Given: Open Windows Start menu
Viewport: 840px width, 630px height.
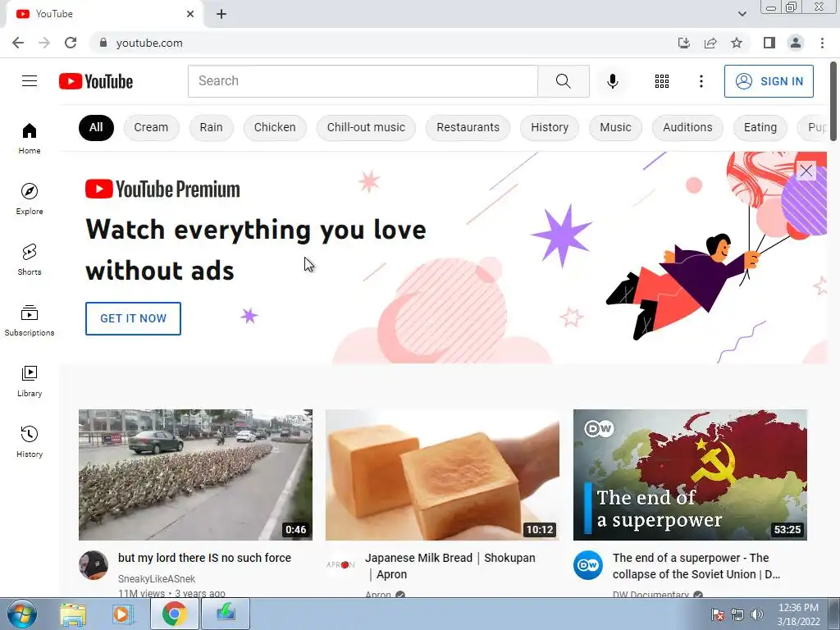Looking at the screenshot, I should (x=21, y=614).
